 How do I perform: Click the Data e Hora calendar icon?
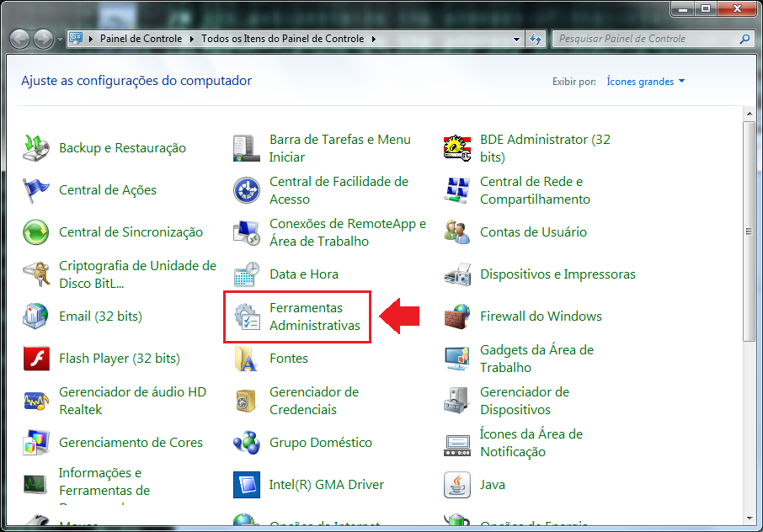[247, 274]
